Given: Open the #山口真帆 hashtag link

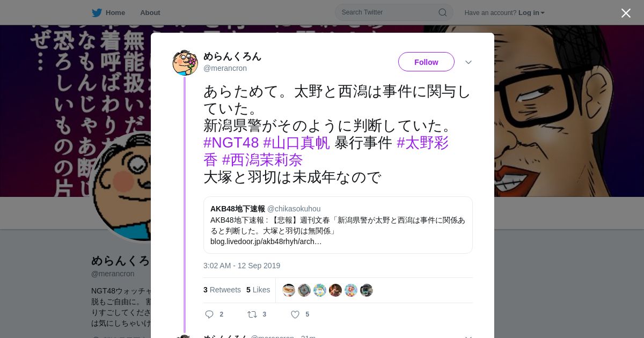Looking at the screenshot, I should coord(296,143).
